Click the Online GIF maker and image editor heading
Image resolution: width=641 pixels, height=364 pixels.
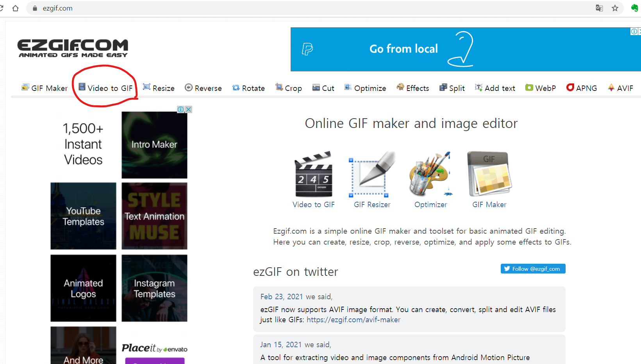click(411, 123)
